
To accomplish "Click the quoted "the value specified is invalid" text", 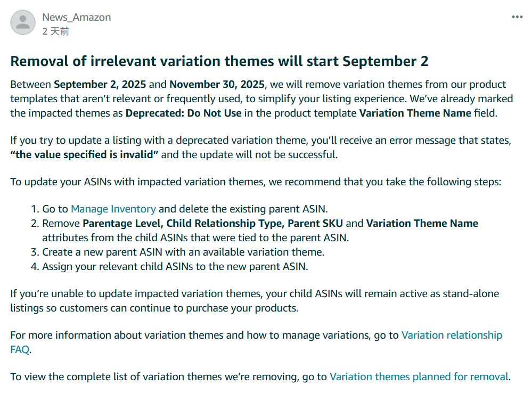I will (x=84, y=155).
